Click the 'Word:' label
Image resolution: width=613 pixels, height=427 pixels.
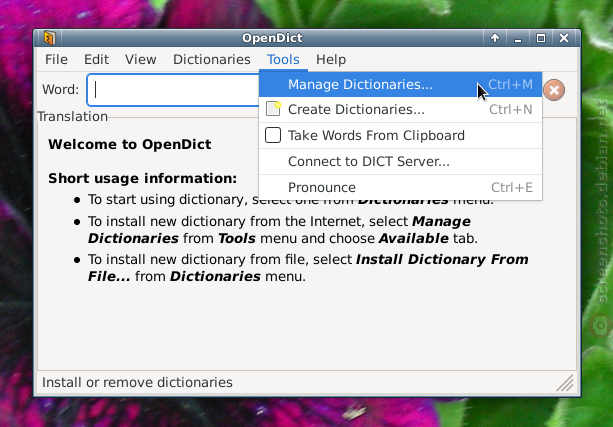click(61, 90)
